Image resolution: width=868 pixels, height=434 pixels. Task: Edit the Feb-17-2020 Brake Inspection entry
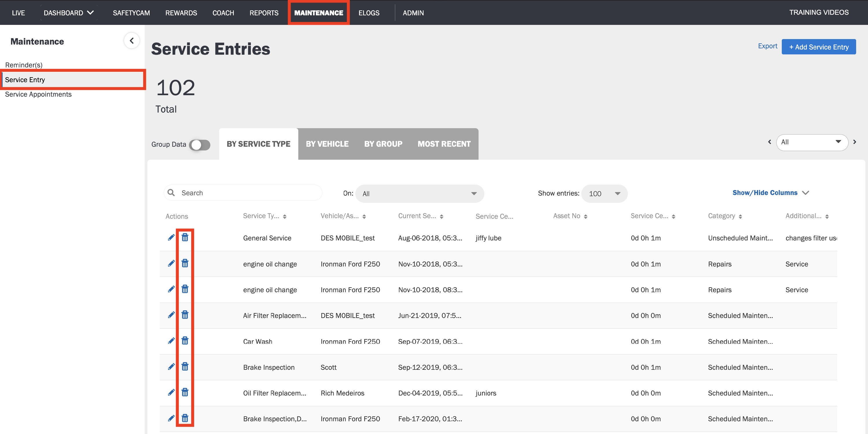pos(171,418)
